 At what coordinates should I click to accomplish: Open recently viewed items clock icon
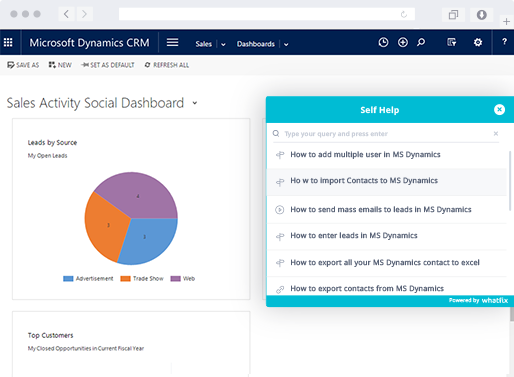coord(383,42)
